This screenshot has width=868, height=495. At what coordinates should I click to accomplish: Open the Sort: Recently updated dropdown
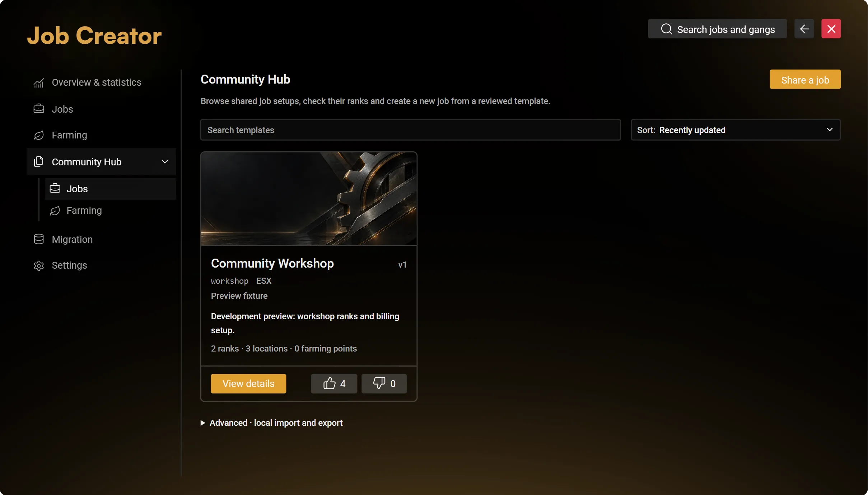[x=736, y=130]
